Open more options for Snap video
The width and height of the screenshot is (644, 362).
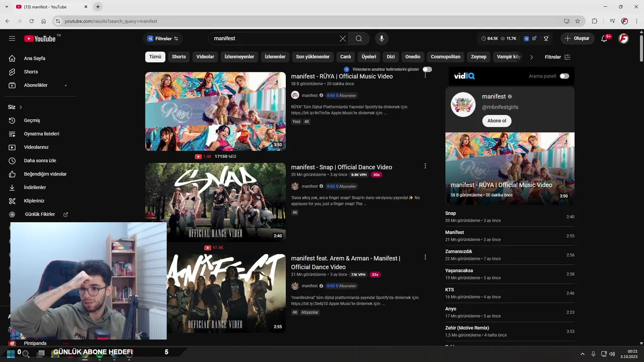425,166
